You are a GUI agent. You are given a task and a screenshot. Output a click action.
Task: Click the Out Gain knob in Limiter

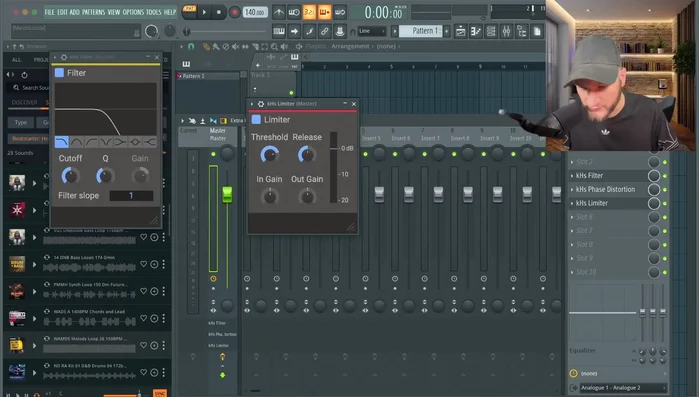coord(307,196)
